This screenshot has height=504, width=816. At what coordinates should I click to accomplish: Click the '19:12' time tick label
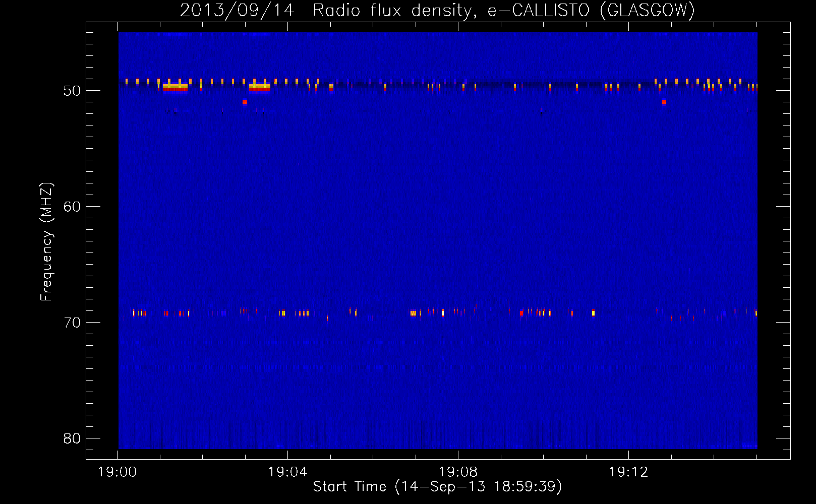coord(628,472)
